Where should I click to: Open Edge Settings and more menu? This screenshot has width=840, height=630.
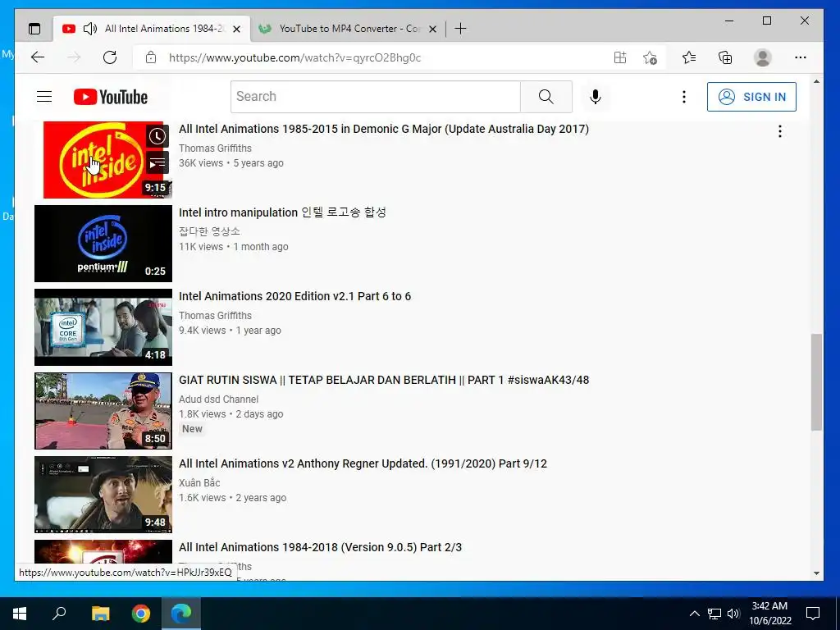pyautogui.click(x=801, y=57)
